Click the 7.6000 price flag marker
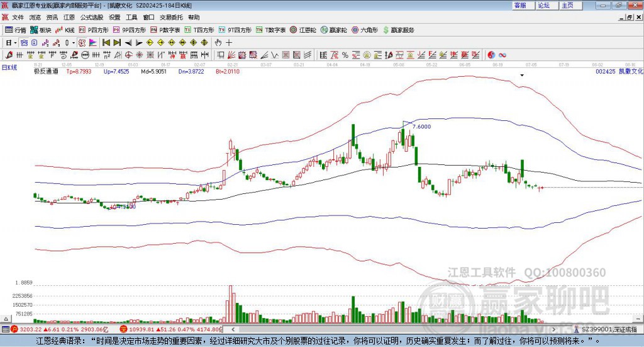The height and width of the screenshot is (347, 644). (x=421, y=127)
